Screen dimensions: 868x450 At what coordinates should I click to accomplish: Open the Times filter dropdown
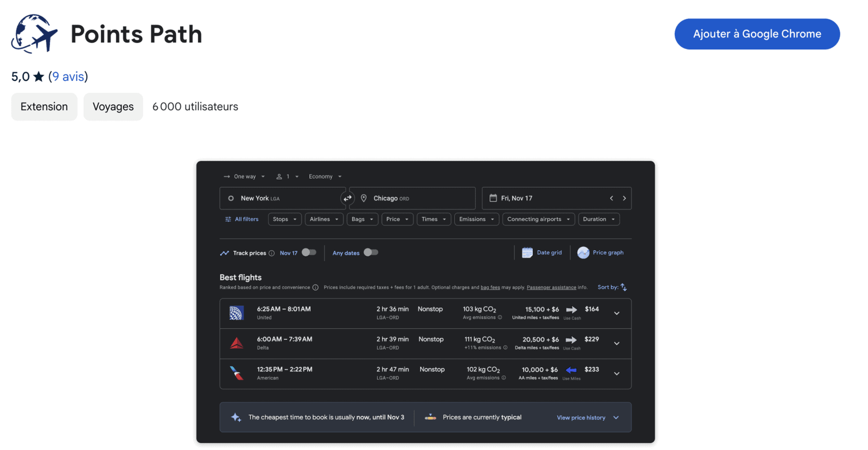tap(433, 219)
